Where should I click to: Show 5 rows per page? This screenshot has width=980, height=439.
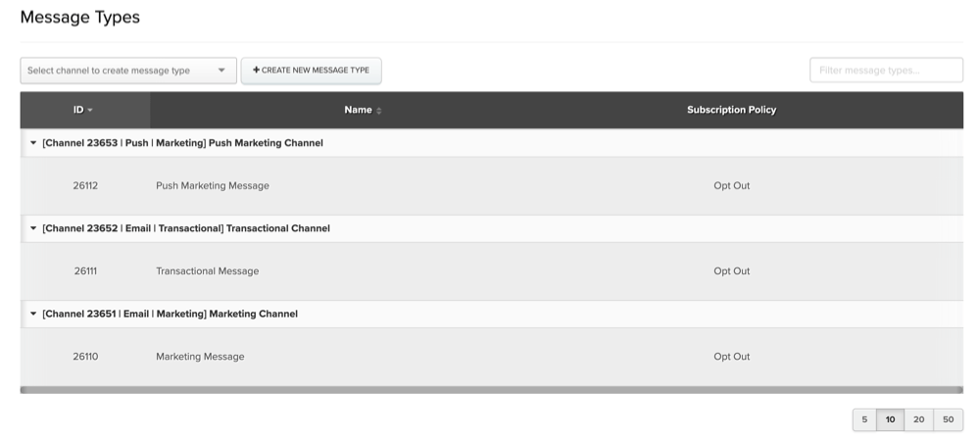tap(864, 419)
